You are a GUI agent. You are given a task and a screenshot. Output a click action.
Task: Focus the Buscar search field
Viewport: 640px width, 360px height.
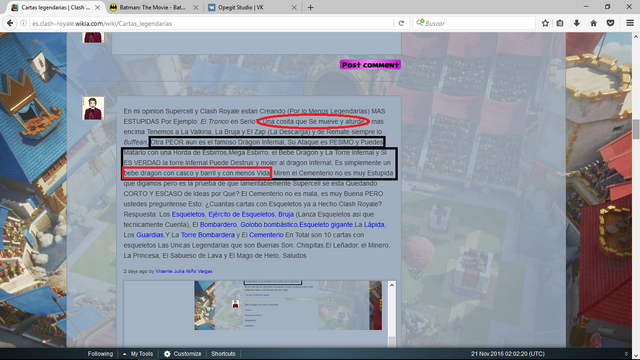tap(473, 23)
